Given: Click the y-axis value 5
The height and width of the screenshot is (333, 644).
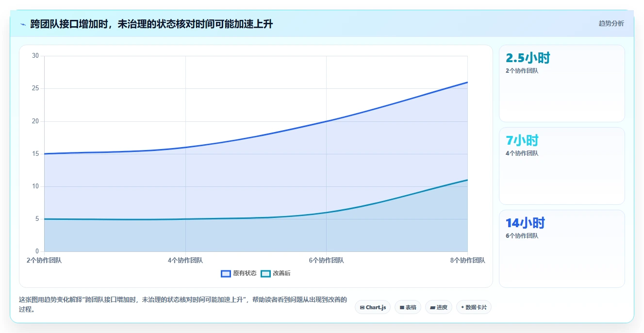Looking at the screenshot, I should pos(36,219).
